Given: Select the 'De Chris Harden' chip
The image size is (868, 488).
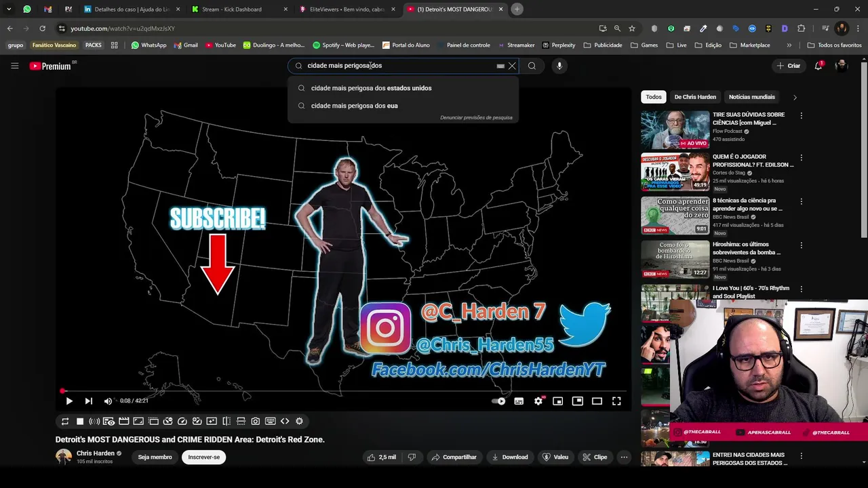Looking at the screenshot, I should click(695, 97).
